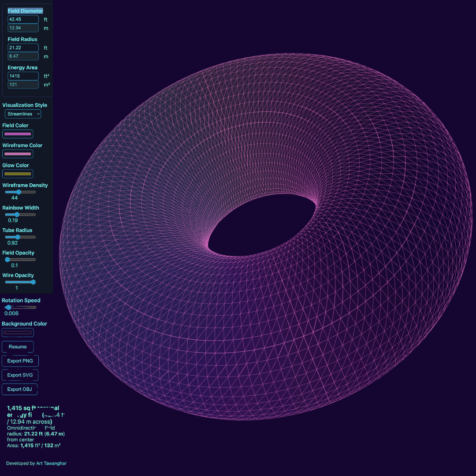The height and width of the screenshot is (476, 476).
Task: Click the Energy Area square feet input
Action: [23, 76]
